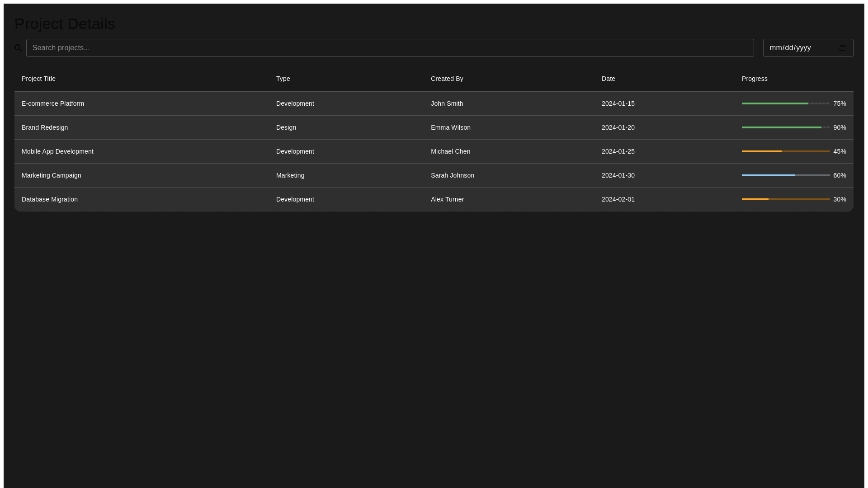Click the Type column header

pyautogui.click(x=283, y=79)
